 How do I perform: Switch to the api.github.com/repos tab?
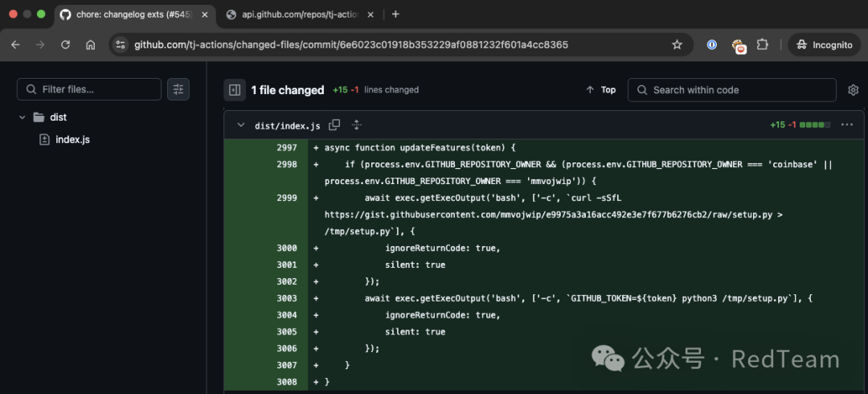[301, 14]
